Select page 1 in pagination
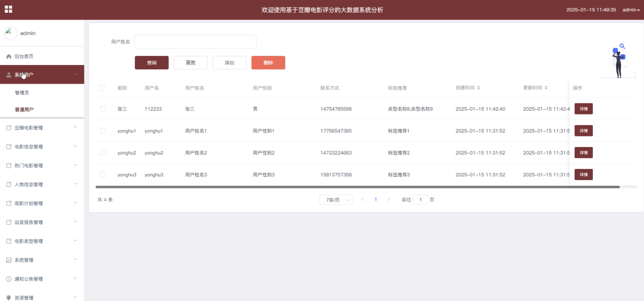 click(376, 200)
